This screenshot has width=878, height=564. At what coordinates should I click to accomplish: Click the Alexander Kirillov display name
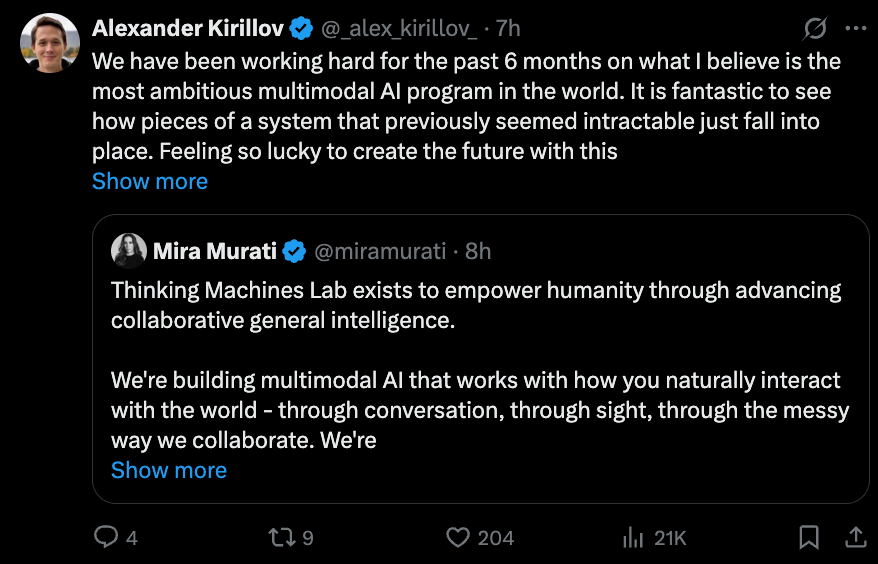pyautogui.click(x=188, y=29)
